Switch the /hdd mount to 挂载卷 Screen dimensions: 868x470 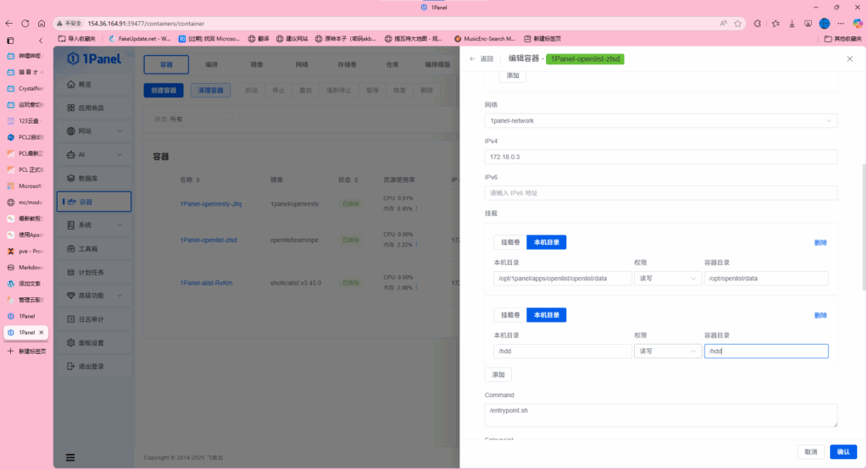[509, 315]
